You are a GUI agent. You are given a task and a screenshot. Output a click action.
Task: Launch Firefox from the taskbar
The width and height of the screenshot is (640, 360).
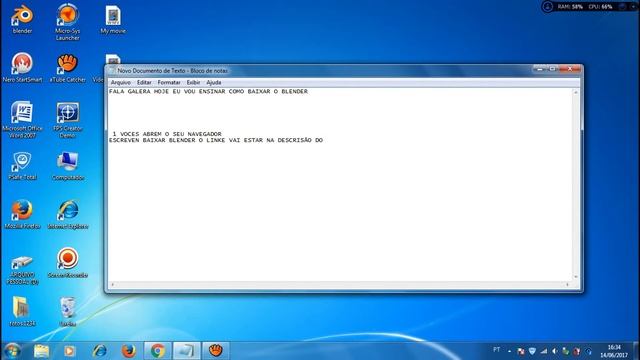[129, 351]
